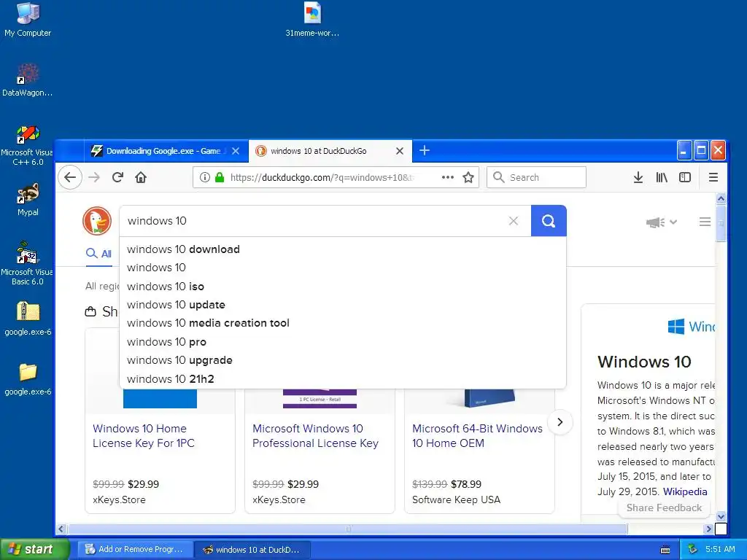
Task: Open the page actions three-dots menu
Action: (x=447, y=177)
